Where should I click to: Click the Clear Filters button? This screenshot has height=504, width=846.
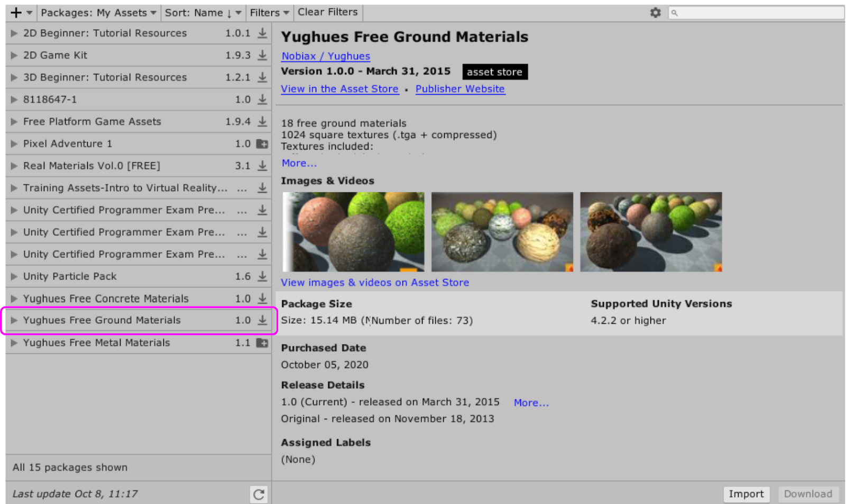click(327, 12)
